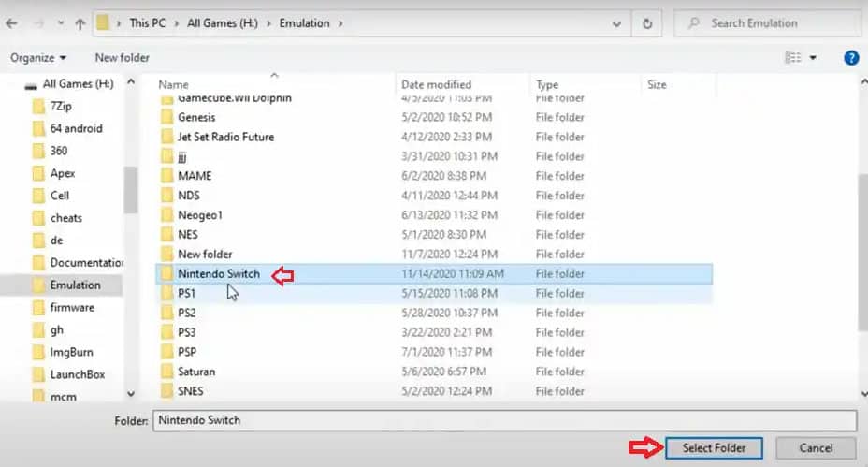Select Apex folder in sidebar
Image resolution: width=868 pixels, height=467 pixels.
[62, 173]
